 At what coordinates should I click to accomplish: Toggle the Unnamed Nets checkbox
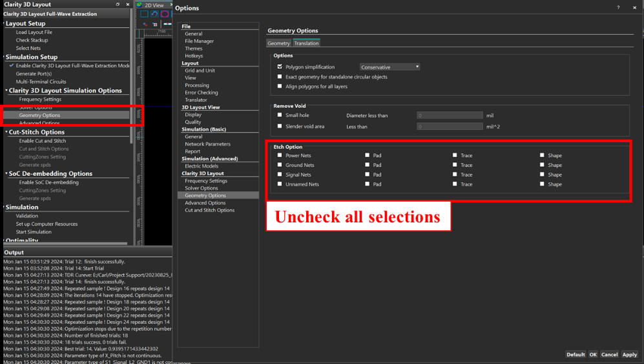coord(280,184)
